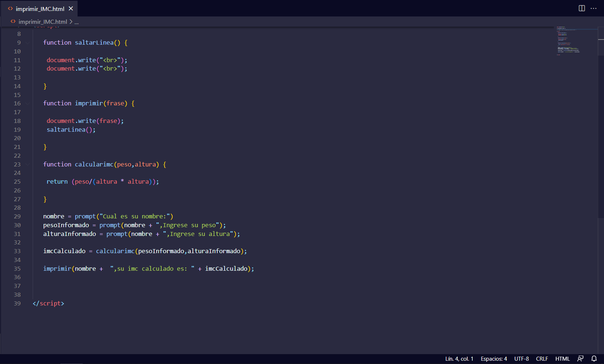Click the minimap code preview
The height and width of the screenshot is (364, 604).
[x=569, y=40]
